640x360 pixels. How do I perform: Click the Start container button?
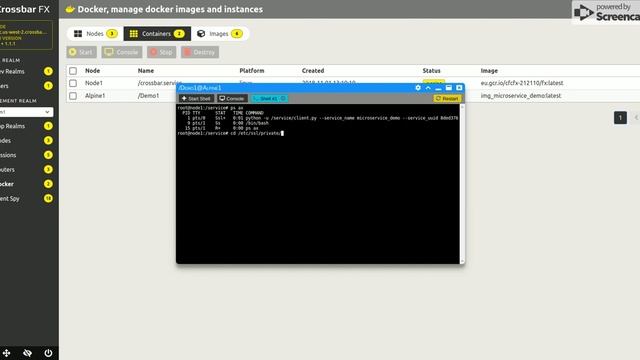pyautogui.click(x=82, y=52)
